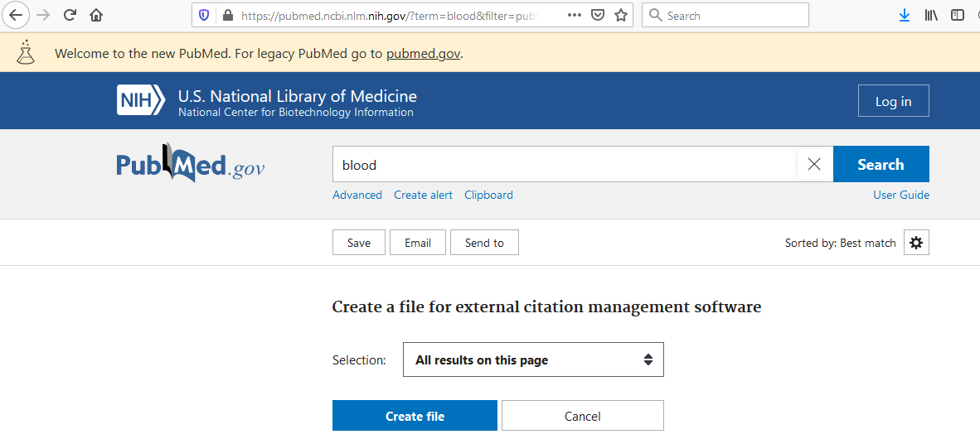Open display options gear icon
The image size is (980, 439).
coord(916,243)
